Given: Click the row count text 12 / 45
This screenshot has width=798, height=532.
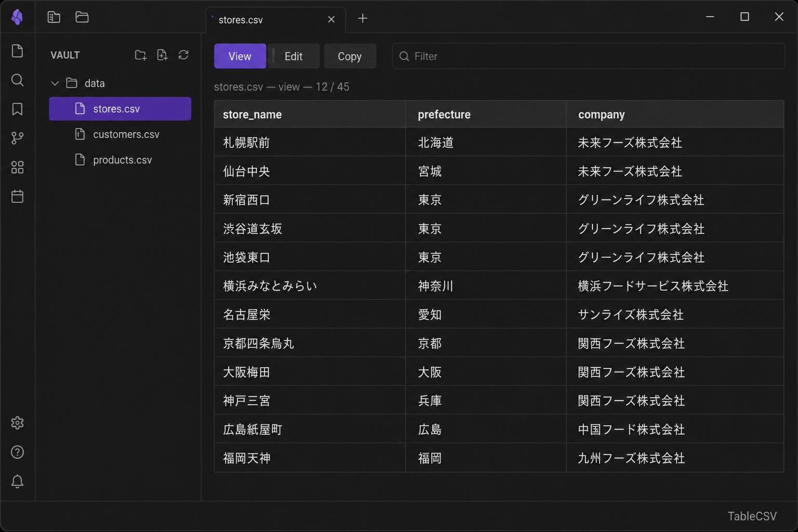Looking at the screenshot, I should tap(332, 87).
